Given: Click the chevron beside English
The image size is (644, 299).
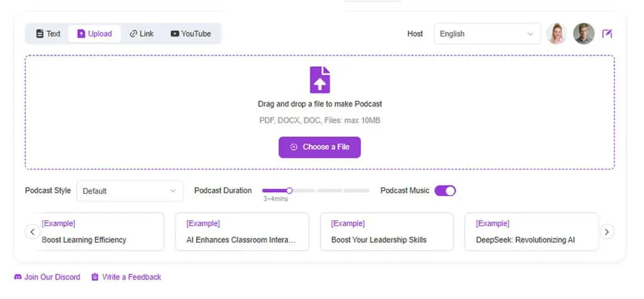Looking at the screenshot, I should click(530, 34).
